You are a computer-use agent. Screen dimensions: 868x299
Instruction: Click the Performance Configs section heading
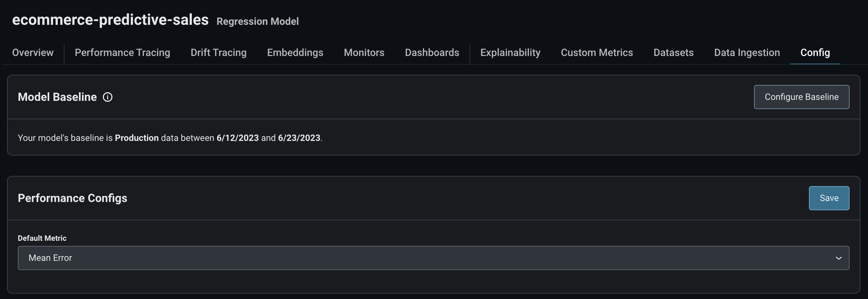point(72,198)
